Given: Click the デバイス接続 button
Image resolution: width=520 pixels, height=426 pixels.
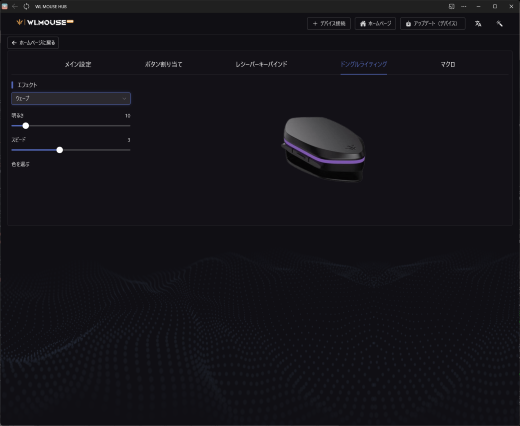Looking at the screenshot, I should tap(329, 24).
